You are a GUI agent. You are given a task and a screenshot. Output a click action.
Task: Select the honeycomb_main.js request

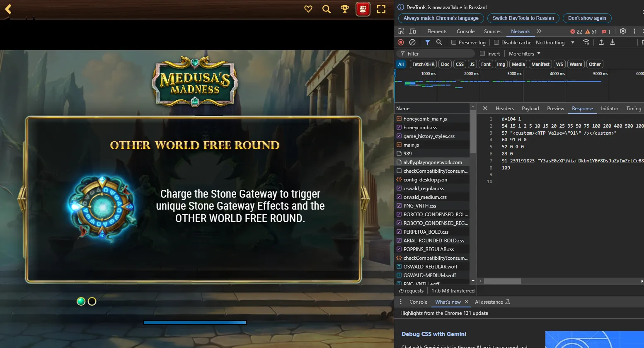tap(432, 119)
